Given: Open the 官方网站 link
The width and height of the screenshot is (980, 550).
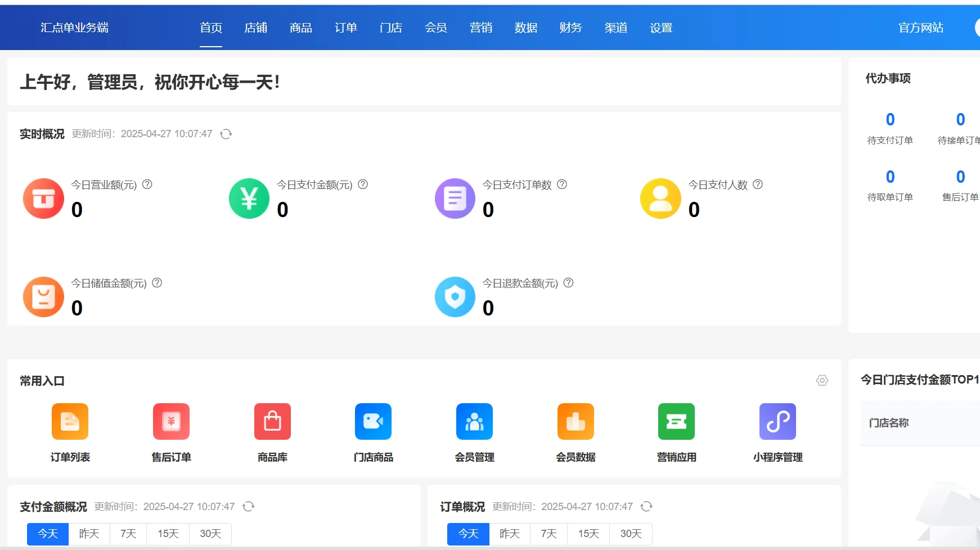Looking at the screenshot, I should coord(920,28).
